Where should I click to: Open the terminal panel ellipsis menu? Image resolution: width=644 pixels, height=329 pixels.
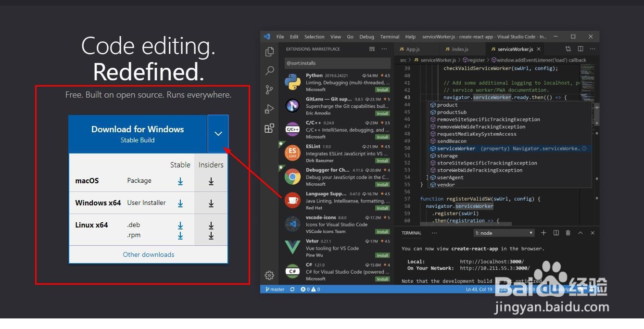coord(434,233)
